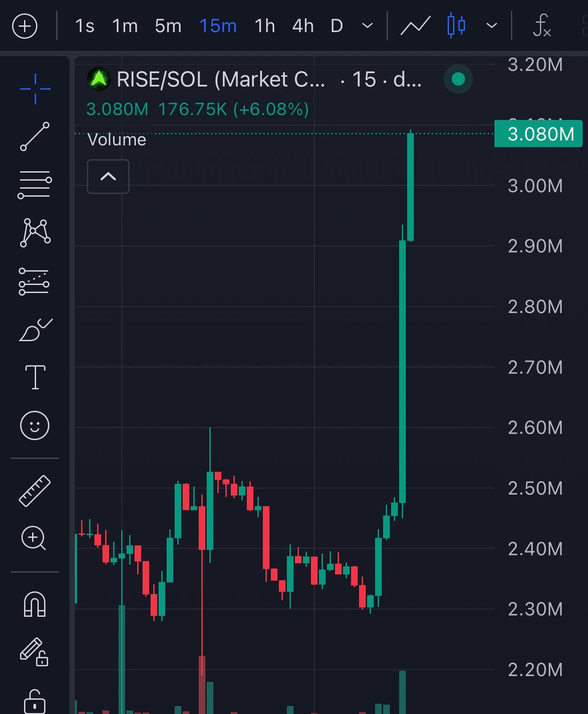Viewport: 588px width, 714px height.
Task: Toggle the magnet snap mode
Action: [x=34, y=605]
